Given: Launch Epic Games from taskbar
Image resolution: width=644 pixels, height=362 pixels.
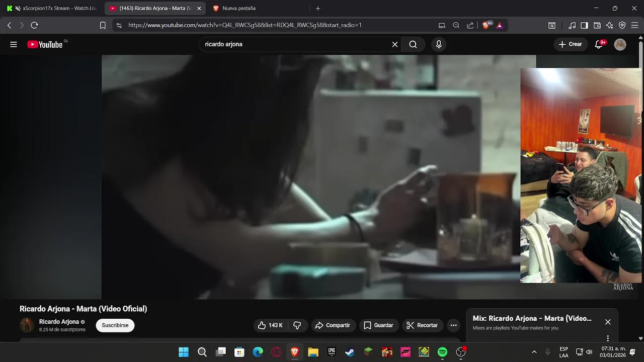Looking at the screenshot, I should 332,352.
